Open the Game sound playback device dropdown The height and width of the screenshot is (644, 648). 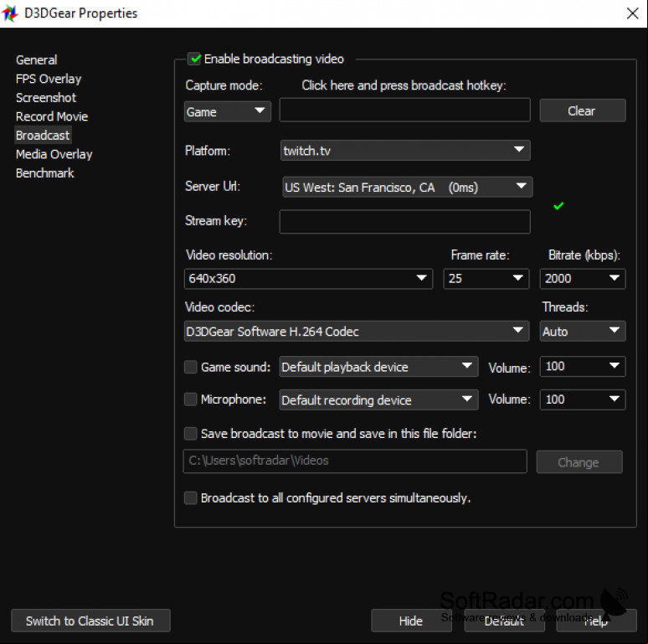click(x=378, y=367)
